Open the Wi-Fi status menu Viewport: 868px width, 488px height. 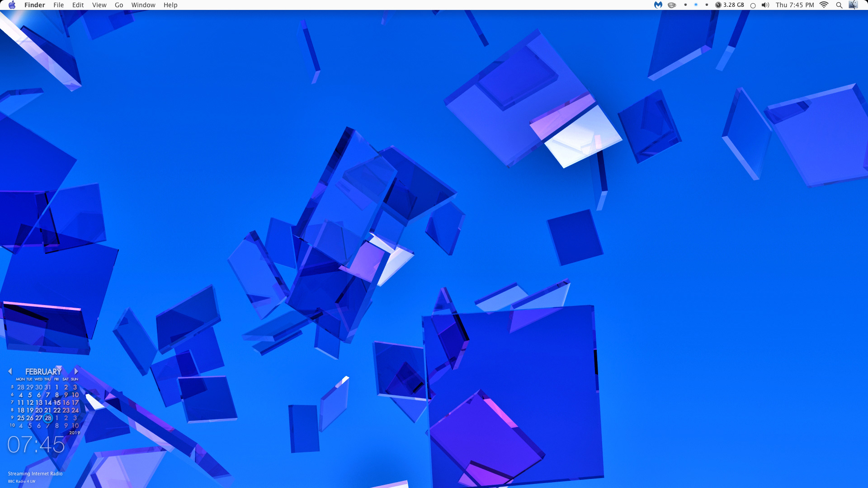[824, 5]
